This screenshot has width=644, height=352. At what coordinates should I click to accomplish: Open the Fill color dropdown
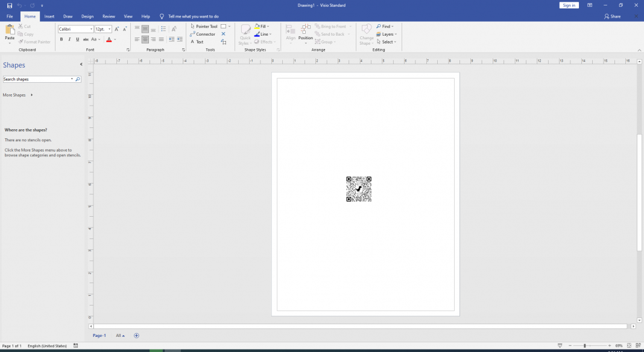pos(268,26)
